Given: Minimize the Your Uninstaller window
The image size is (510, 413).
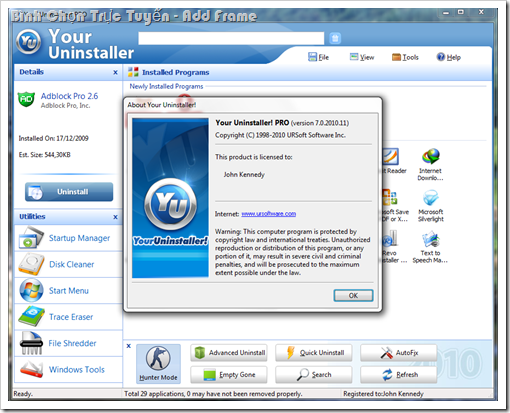Looking at the screenshot, I should coord(446,12).
